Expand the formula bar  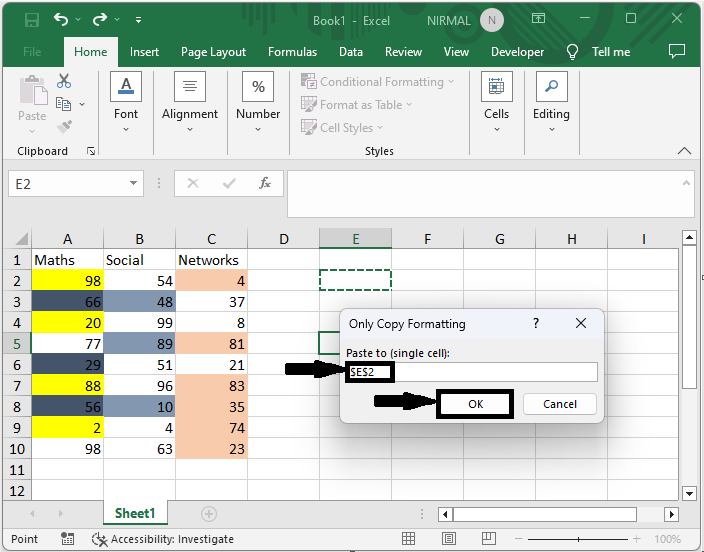[686, 183]
